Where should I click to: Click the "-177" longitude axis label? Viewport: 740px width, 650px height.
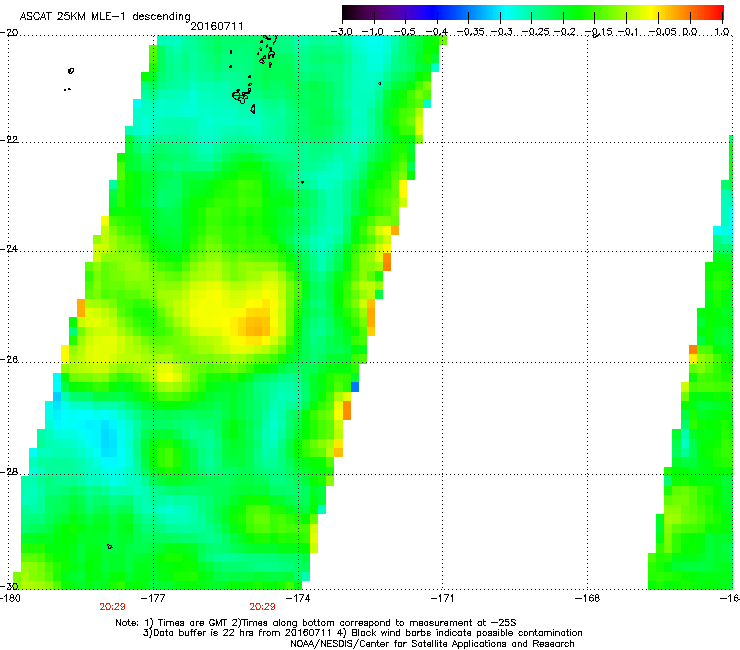pyautogui.click(x=153, y=598)
